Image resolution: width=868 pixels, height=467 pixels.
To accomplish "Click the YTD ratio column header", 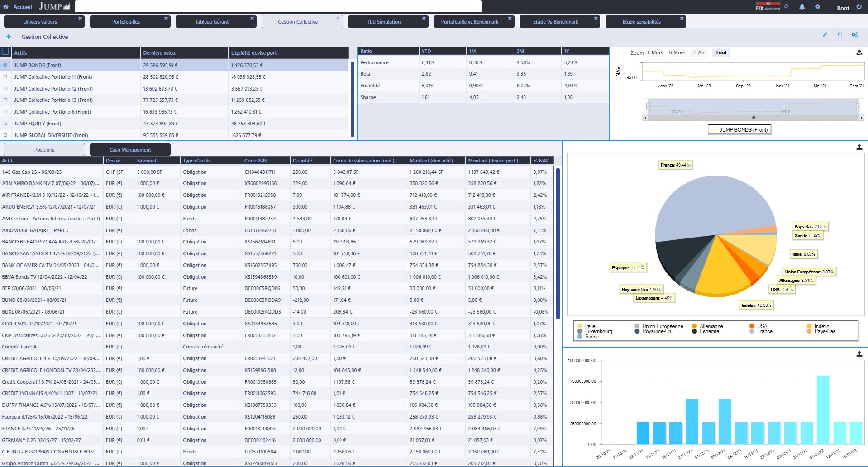I will [x=442, y=51].
